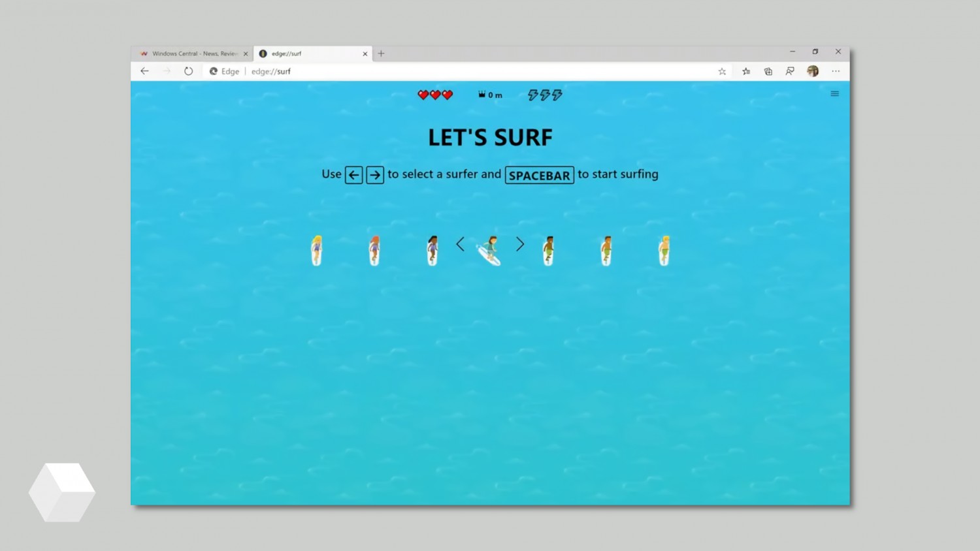The height and width of the screenshot is (551, 980).
Task: Open the Favorites list icon
Action: (746, 71)
